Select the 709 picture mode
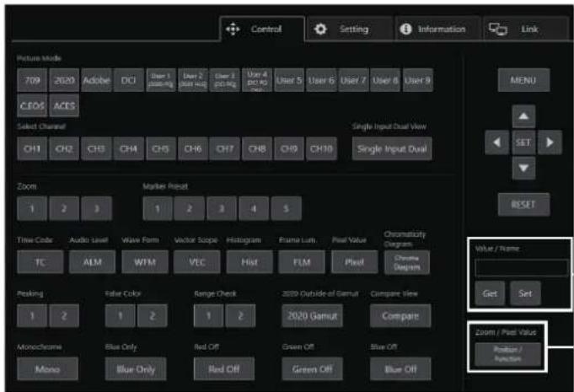574x392 pixels. [32, 80]
